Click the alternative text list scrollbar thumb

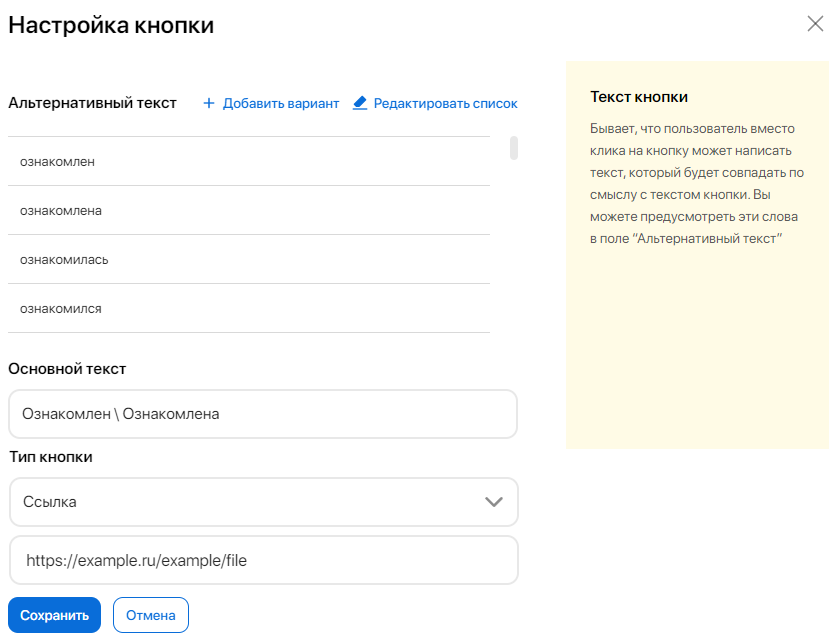[514, 148]
